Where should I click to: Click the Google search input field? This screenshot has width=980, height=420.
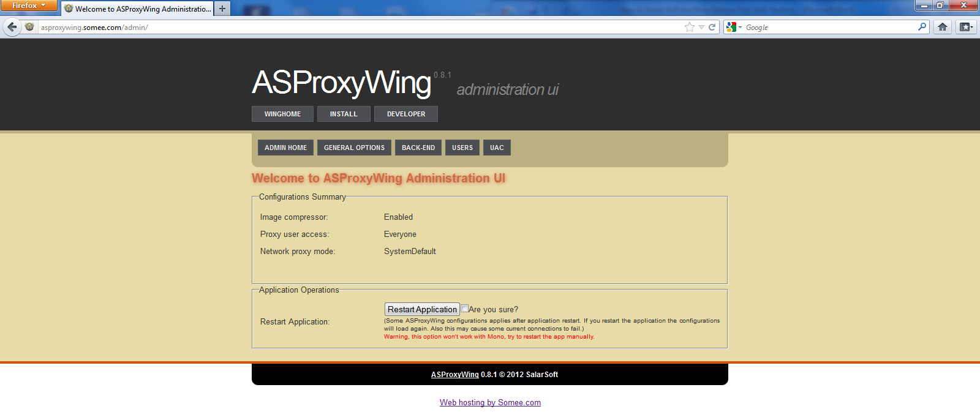pyautogui.click(x=830, y=27)
